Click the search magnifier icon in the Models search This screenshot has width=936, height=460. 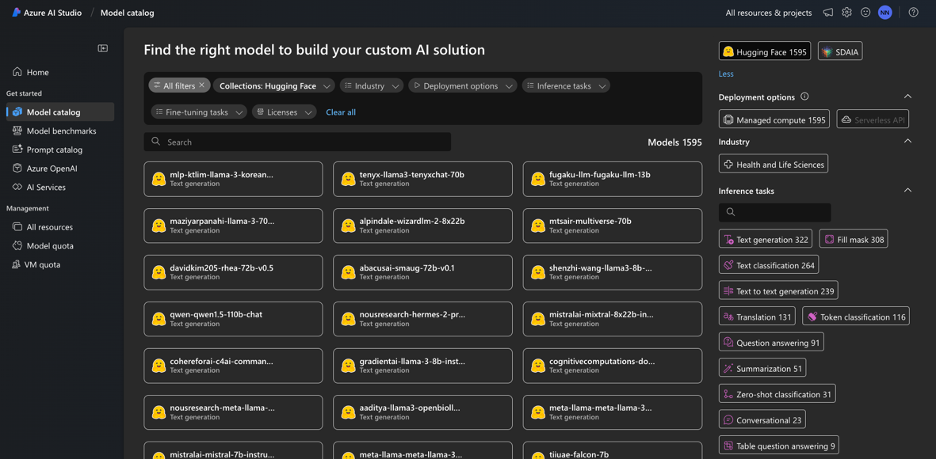point(156,141)
